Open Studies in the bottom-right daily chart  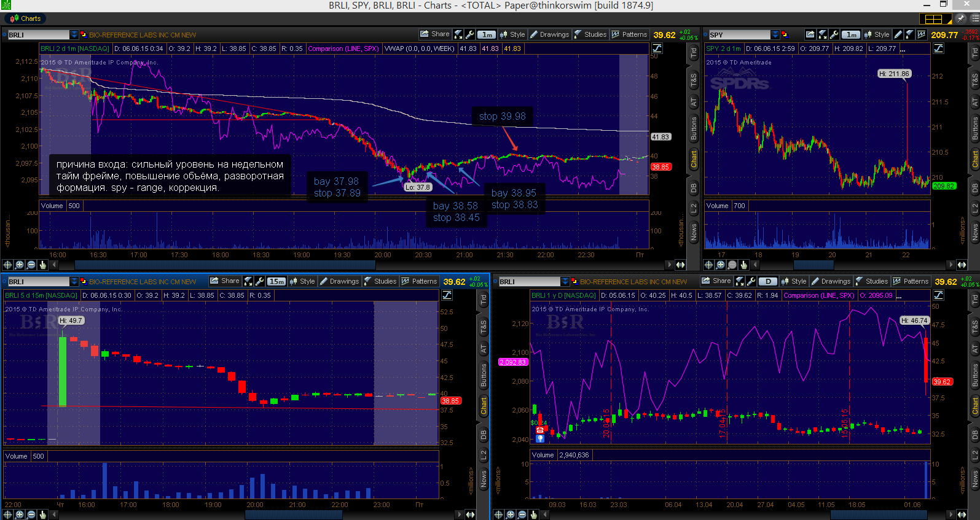(871, 281)
